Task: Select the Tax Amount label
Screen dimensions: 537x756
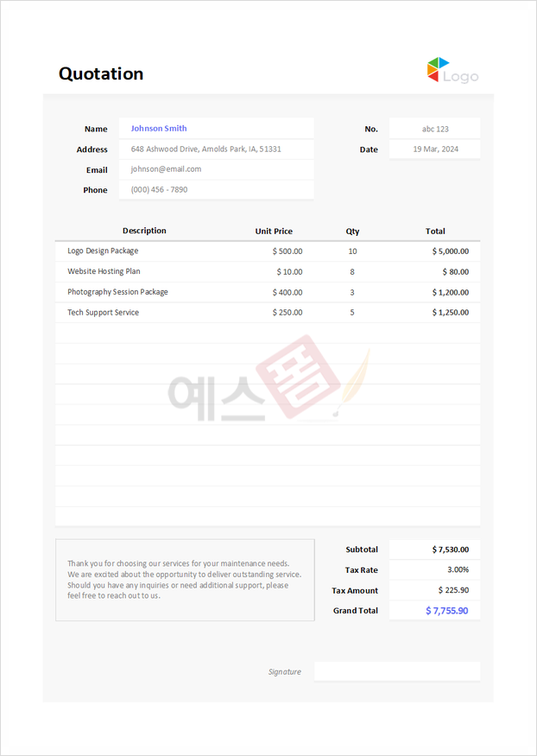Action: point(355,590)
